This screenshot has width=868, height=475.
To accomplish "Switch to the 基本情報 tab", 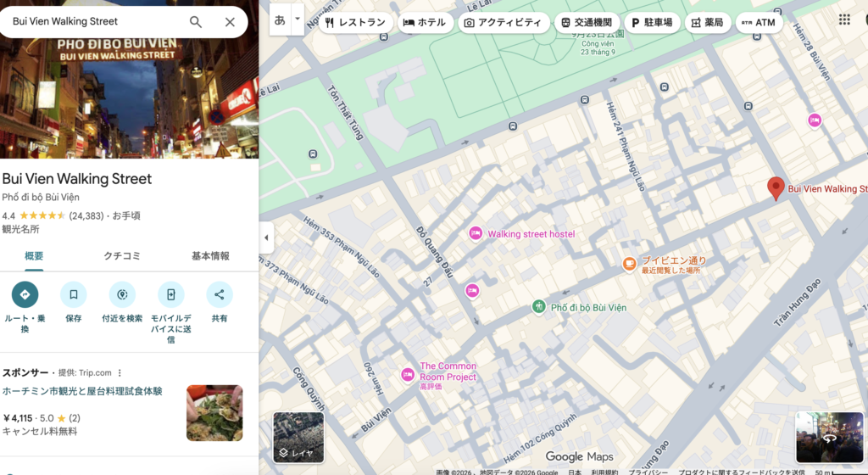I will click(x=210, y=256).
